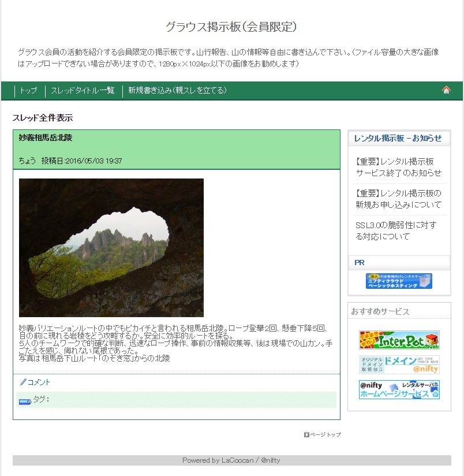Open the InterPot banner
Image resolution: width=464 pixels, height=476 pixels.
coord(399,340)
